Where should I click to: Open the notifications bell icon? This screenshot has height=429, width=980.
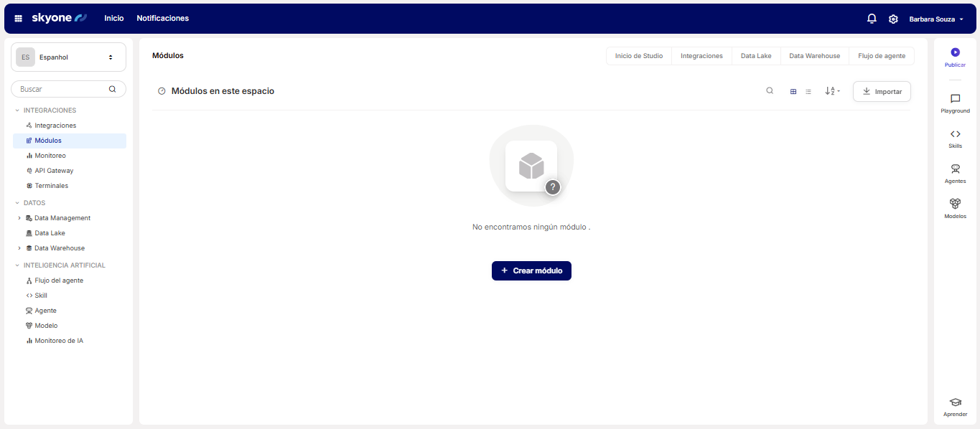coord(872,19)
